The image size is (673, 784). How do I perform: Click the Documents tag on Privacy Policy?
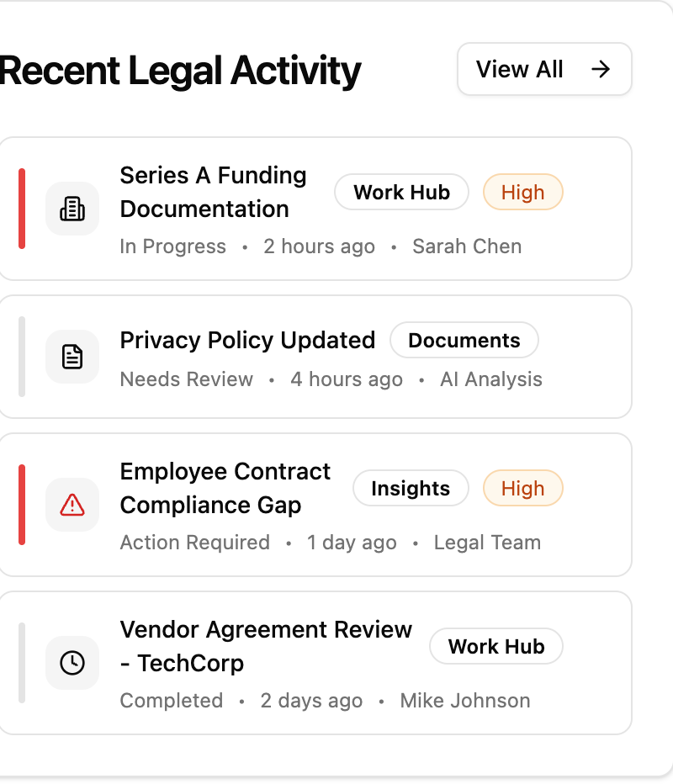click(464, 341)
